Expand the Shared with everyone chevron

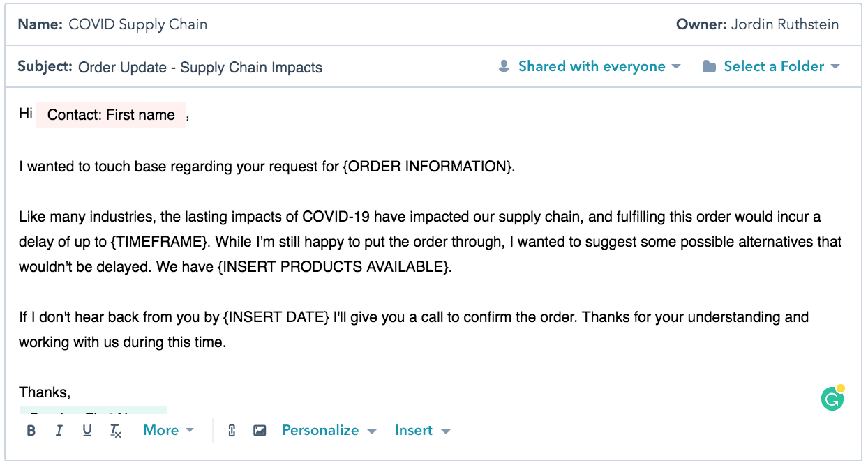[x=675, y=66]
